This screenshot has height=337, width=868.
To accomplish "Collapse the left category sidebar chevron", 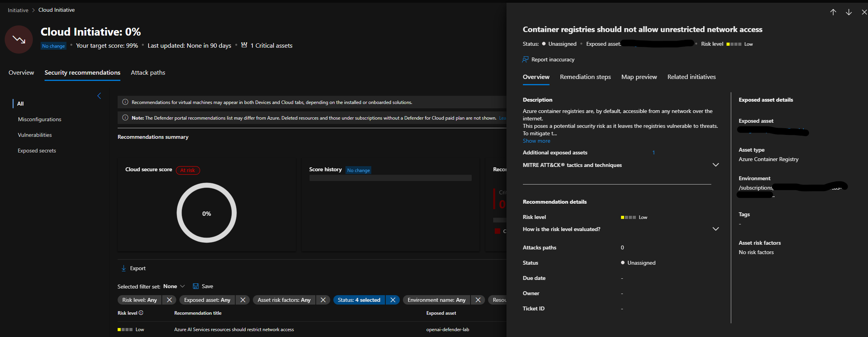I will point(99,96).
